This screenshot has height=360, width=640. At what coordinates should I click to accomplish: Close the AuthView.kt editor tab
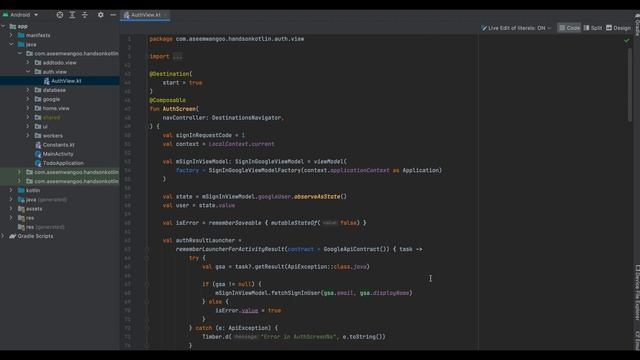tap(165, 15)
